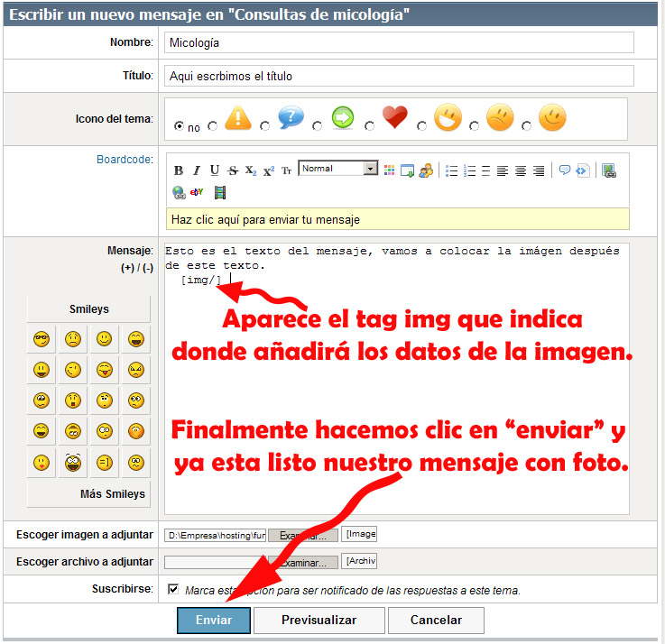Click into the Título text field
The image size is (665, 644).
(398, 76)
